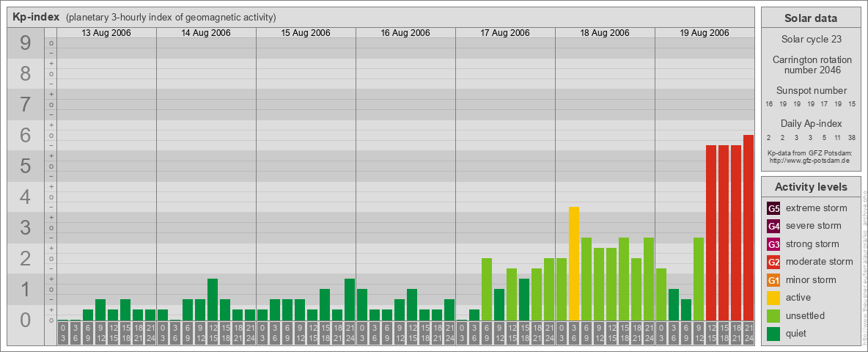
Task: Click the daily Ap-index value 38
Action: coord(851,137)
